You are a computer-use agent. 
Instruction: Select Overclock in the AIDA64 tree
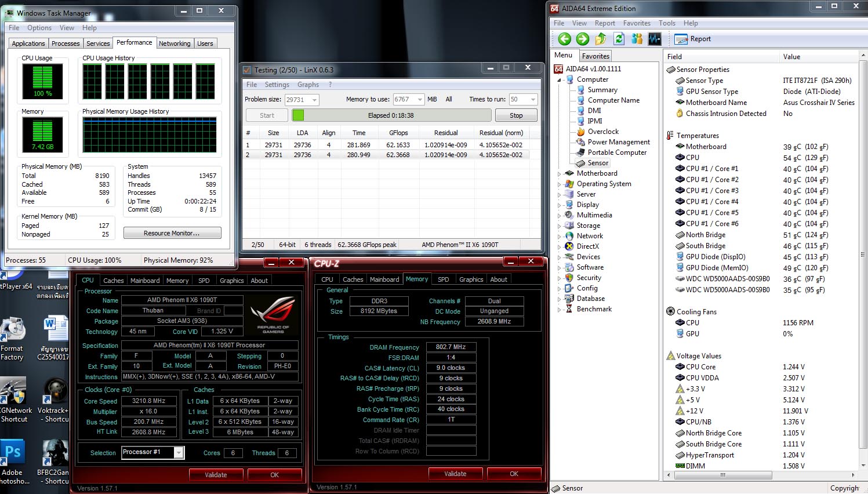pyautogui.click(x=603, y=132)
